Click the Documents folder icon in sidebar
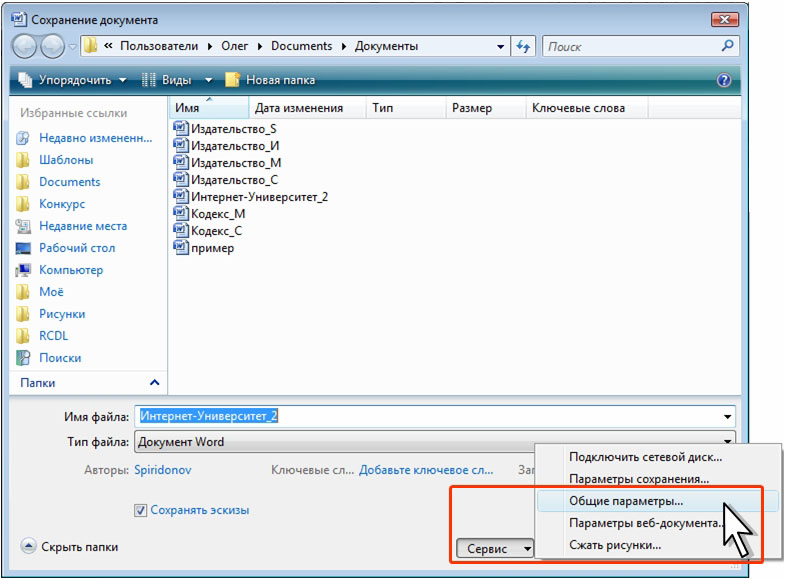This screenshot has width=785, height=579. [x=23, y=182]
